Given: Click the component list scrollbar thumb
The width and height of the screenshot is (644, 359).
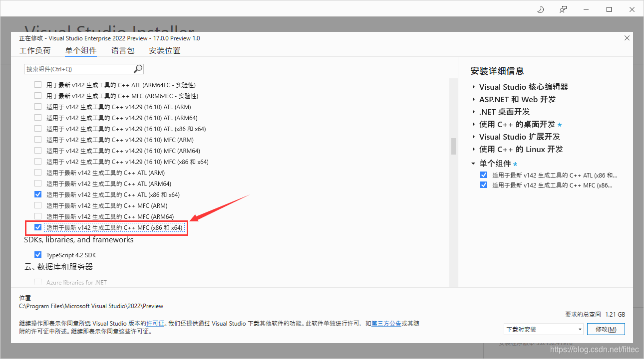Looking at the screenshot, I should pos(454,146).
